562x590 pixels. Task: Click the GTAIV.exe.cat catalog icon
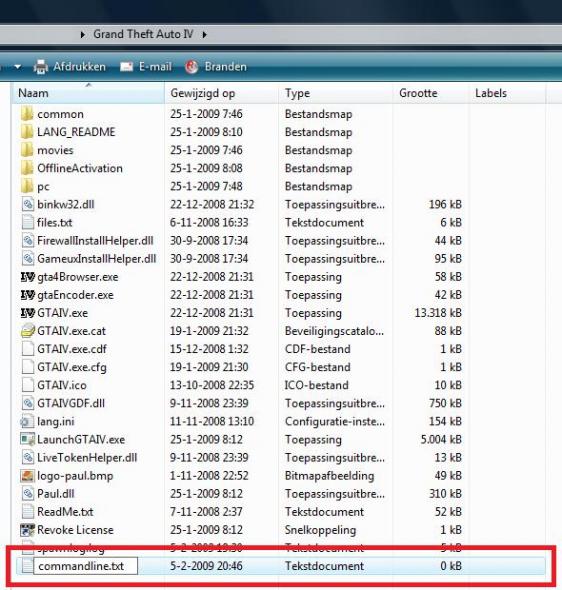pos(27,331)
